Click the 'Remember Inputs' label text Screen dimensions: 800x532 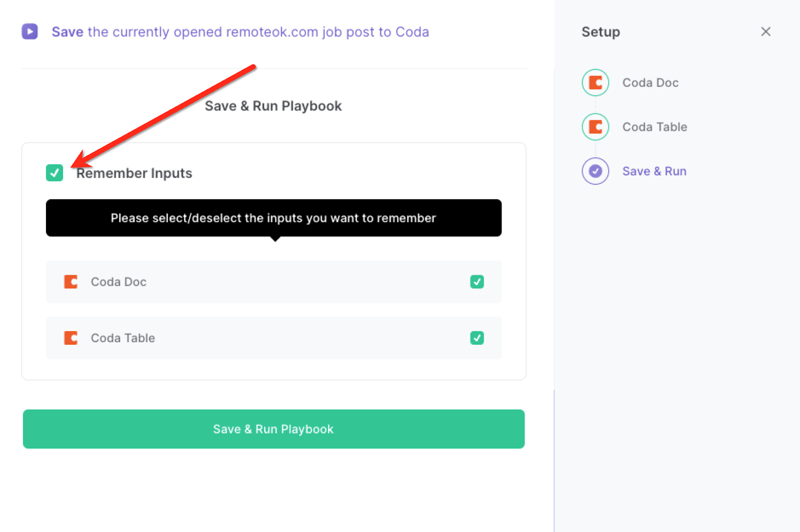tap(134, 173)
